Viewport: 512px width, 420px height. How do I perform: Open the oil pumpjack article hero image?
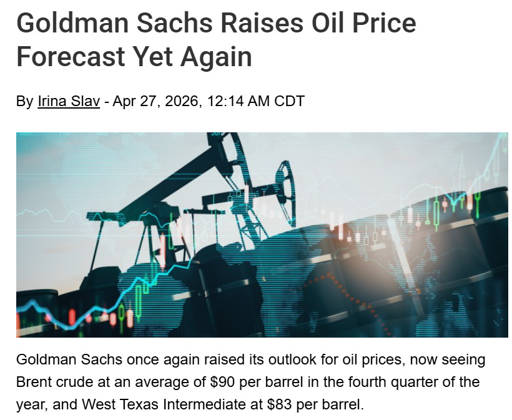coord(262,235)
